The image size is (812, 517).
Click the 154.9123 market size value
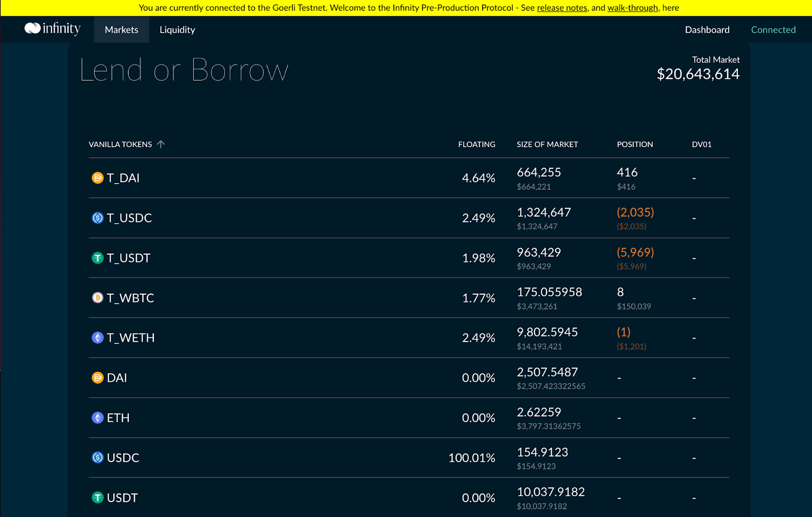[x=543, y=453]
